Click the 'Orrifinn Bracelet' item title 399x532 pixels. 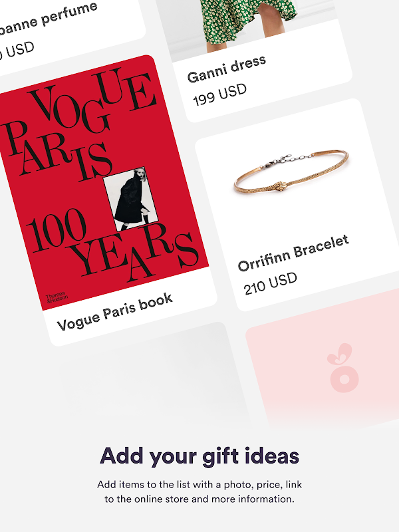point(293,253)
